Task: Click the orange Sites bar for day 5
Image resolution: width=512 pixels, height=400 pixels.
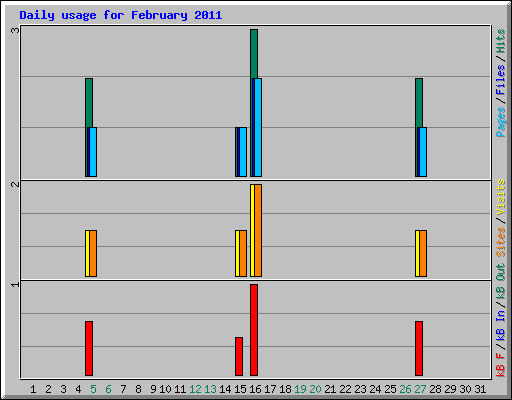Action: [x=93, y=253]
